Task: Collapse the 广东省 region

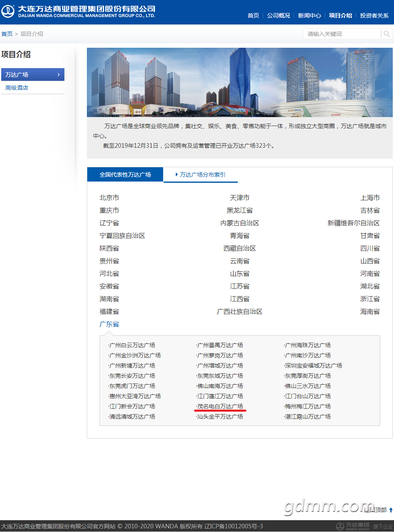Action: (109, 324)
